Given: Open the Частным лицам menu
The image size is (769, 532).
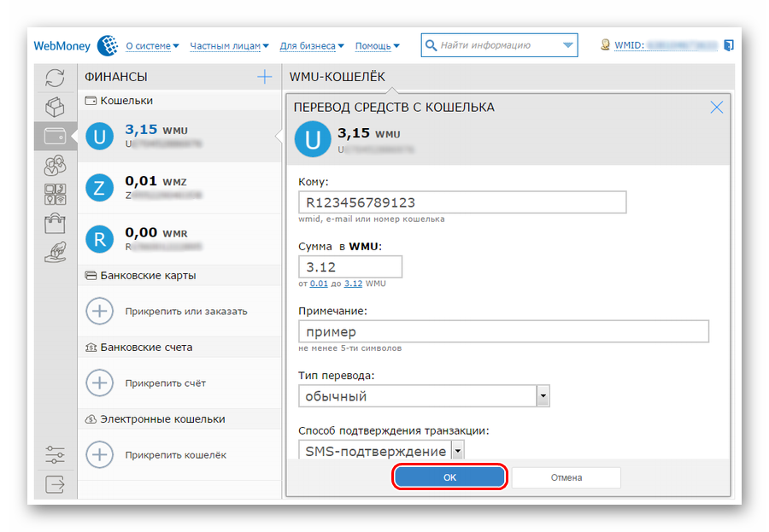Looking at the screenshot, I should coord(229,45).
